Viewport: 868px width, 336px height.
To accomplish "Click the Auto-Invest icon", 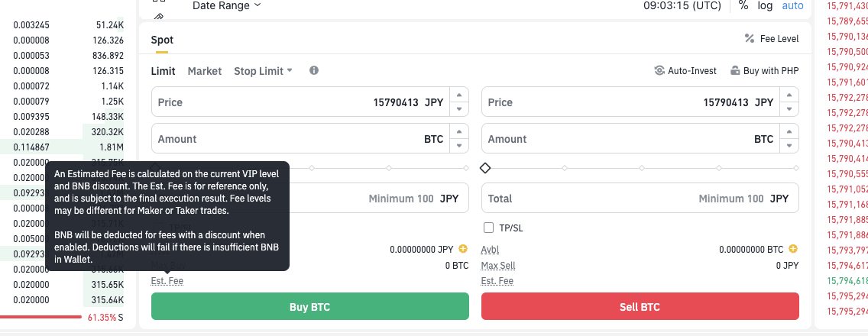I will [x=659, y=70].
